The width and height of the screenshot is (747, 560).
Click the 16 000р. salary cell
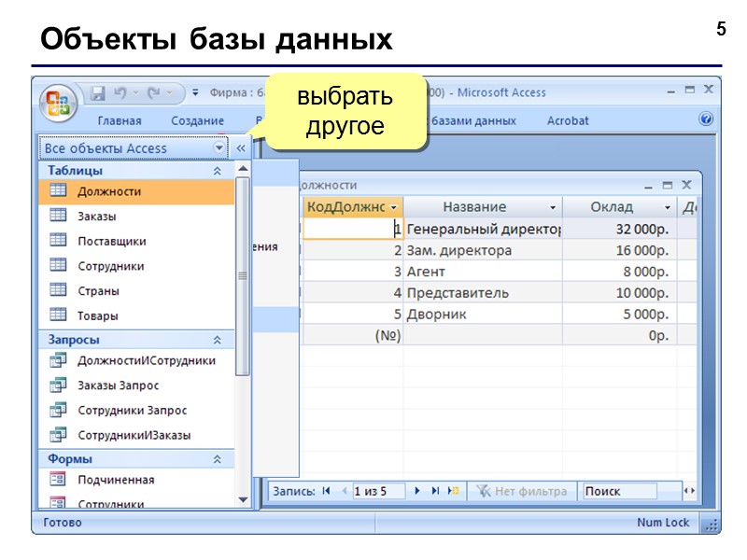tap(620, 250)
